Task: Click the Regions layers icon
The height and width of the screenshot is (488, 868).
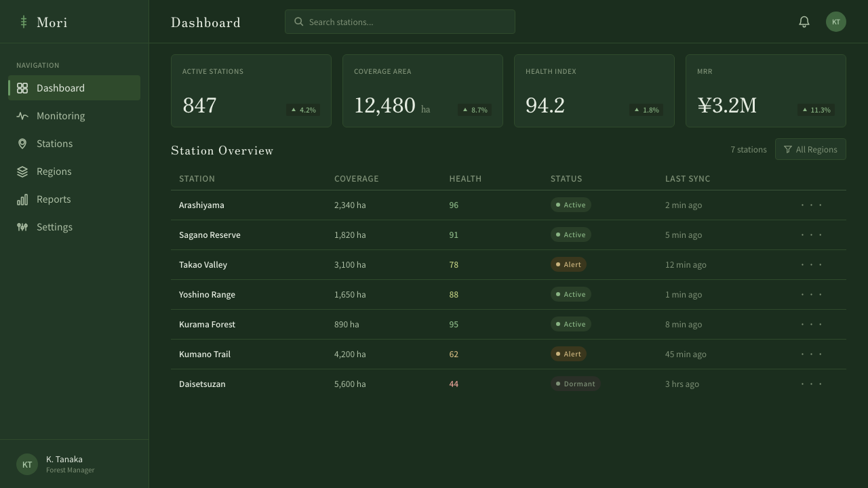Action: click(x=22, y=171)
